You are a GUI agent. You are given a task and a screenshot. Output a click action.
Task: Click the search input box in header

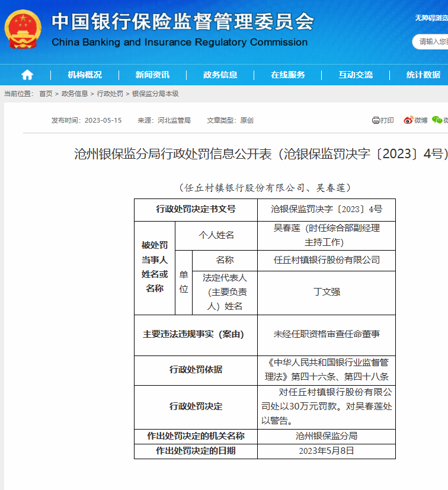click(431, 41)
